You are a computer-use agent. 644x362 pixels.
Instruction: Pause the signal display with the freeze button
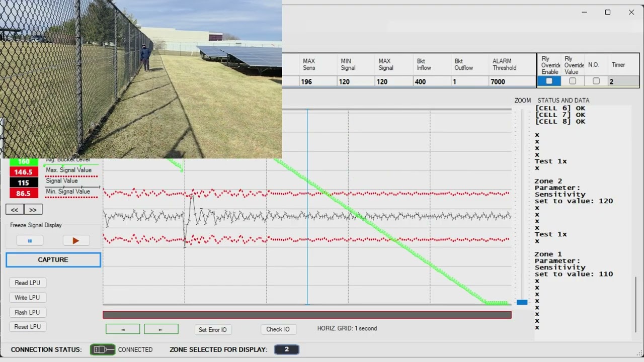point(30,241)
